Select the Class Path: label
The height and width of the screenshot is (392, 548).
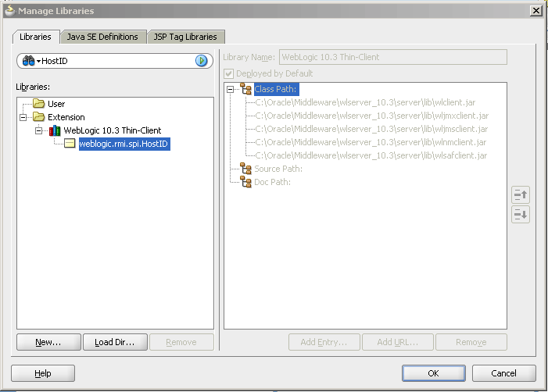(x=276, y=89)
